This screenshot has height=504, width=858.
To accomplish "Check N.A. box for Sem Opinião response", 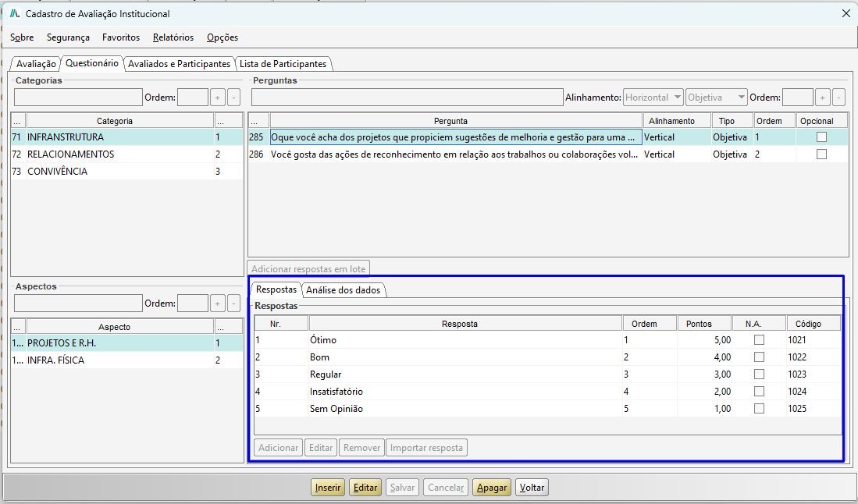I will coord(759,408).
